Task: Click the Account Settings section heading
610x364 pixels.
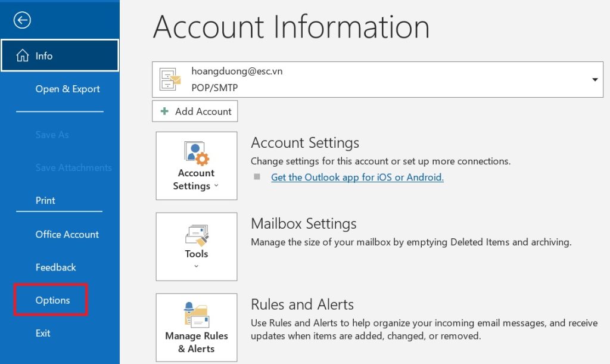Action: coord(305,143)
